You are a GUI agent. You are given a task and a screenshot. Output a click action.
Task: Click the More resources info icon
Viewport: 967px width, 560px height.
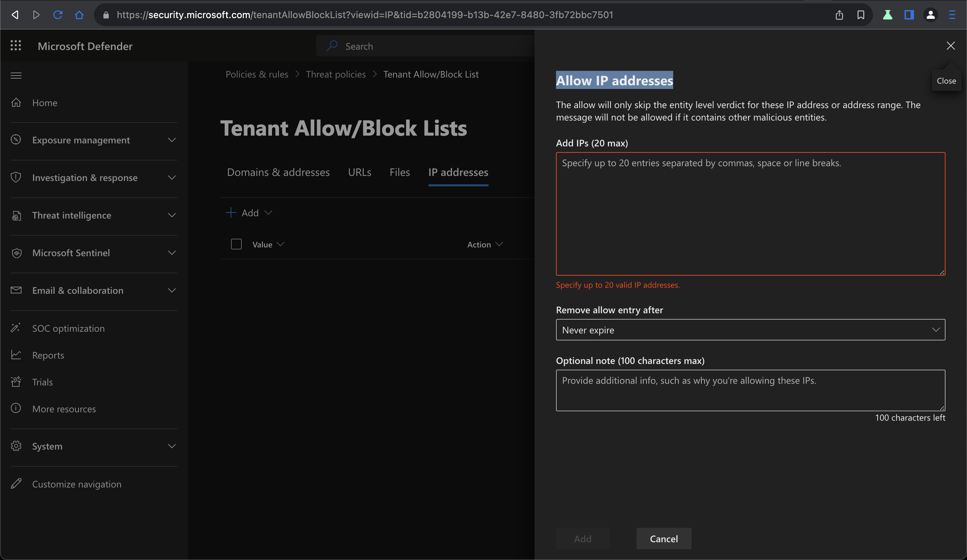click(16, 408)
